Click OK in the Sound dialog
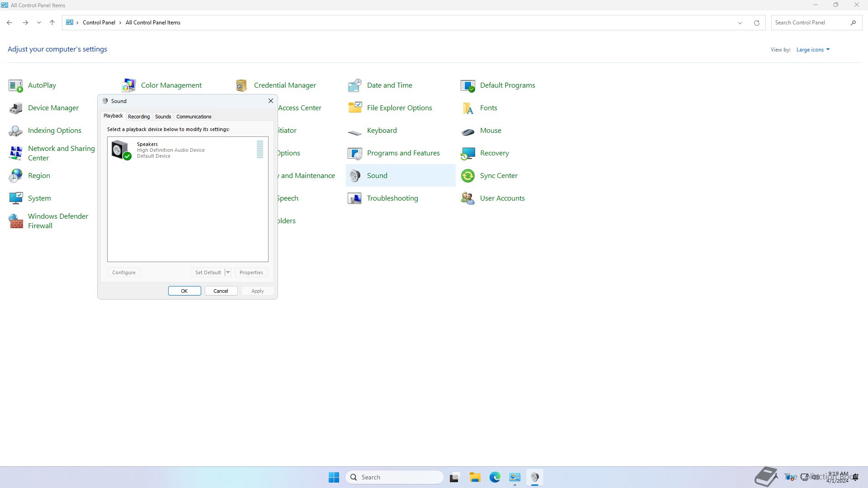Screen dimensions: 868x488 [184, 291]
